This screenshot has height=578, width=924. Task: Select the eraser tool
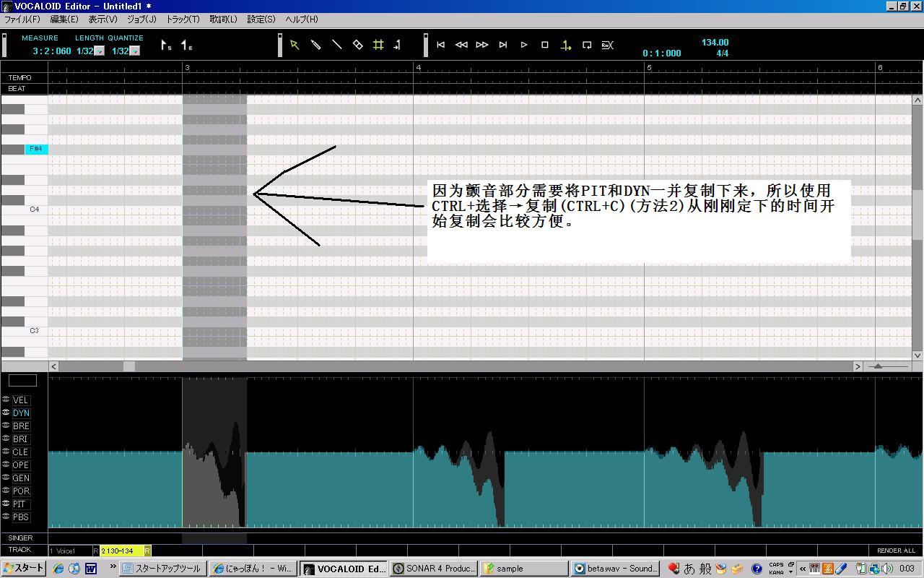pos(357,45)
